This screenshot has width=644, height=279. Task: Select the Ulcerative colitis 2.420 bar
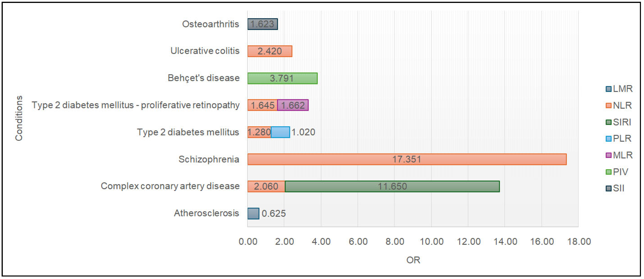pyautogui.click(x=270, y=51)
